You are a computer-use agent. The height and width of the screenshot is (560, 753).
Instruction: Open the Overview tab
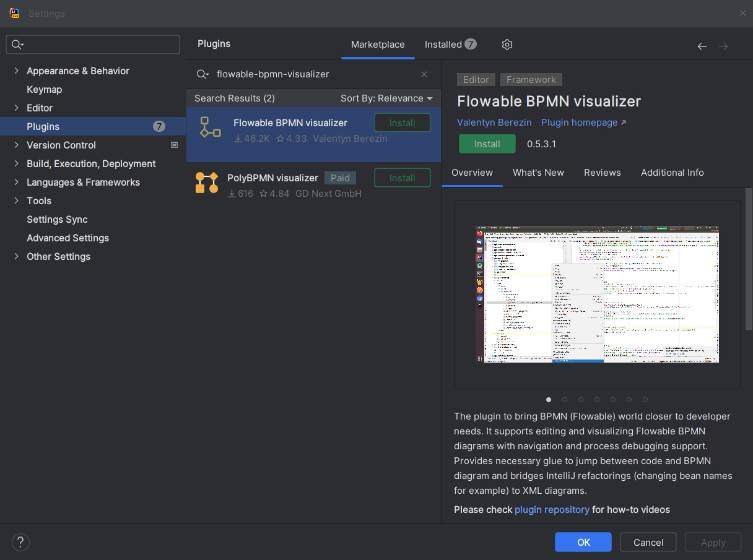tap(472, 173)
